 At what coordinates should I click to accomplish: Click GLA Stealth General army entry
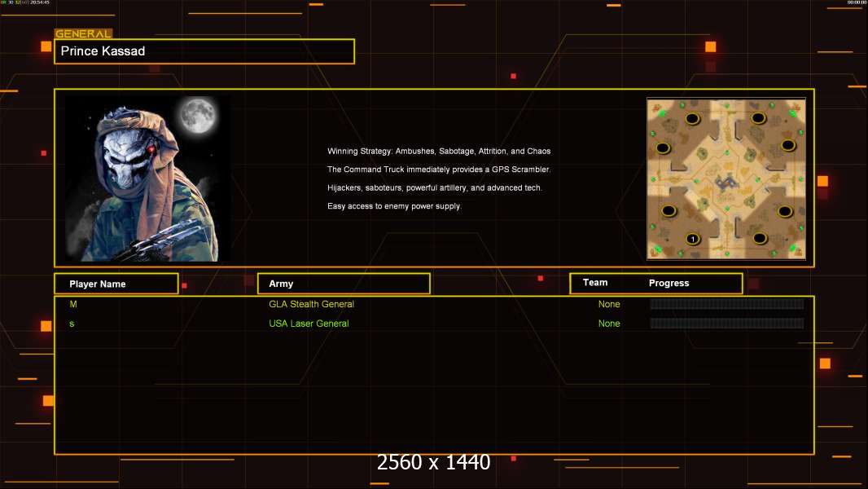(311, 304)
